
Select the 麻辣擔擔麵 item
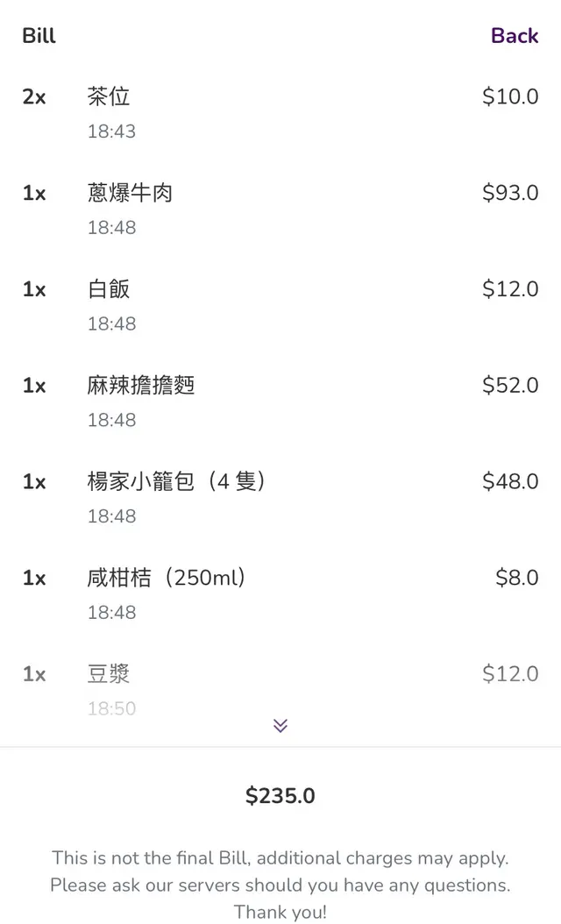tap(141, 386)
